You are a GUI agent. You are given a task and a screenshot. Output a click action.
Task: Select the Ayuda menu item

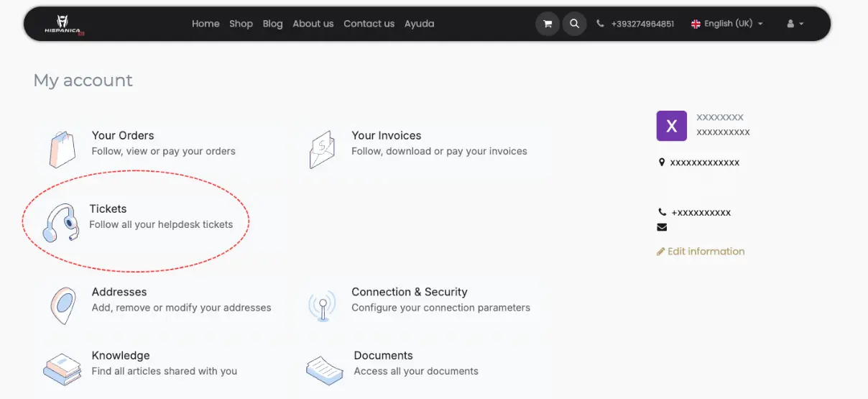(419, 24)
